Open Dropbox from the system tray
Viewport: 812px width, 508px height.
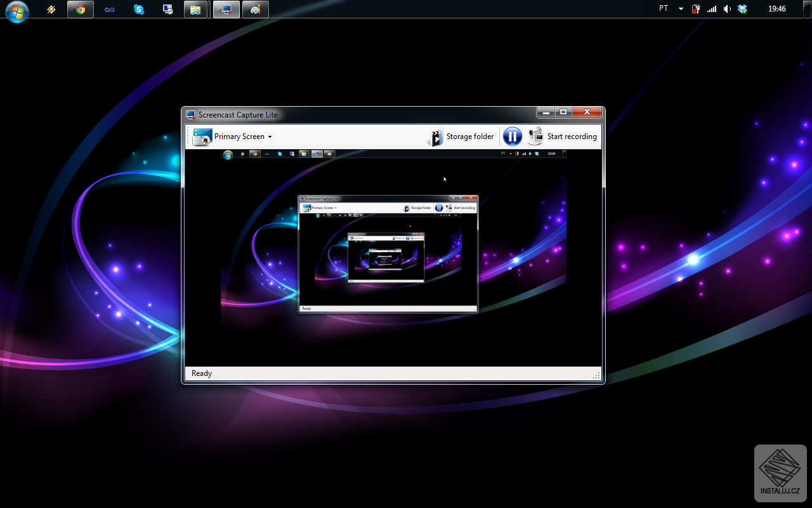click(742, 9)
